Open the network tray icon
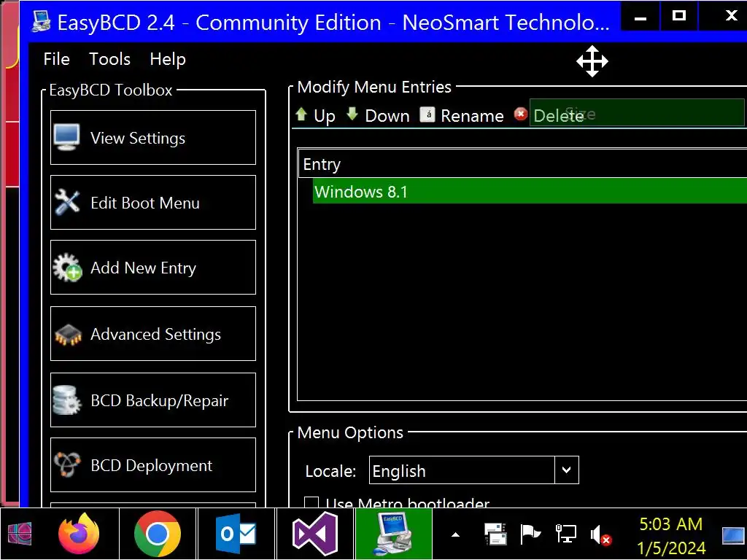The height and width of the screenshot is (560, 747). [565, 534]
